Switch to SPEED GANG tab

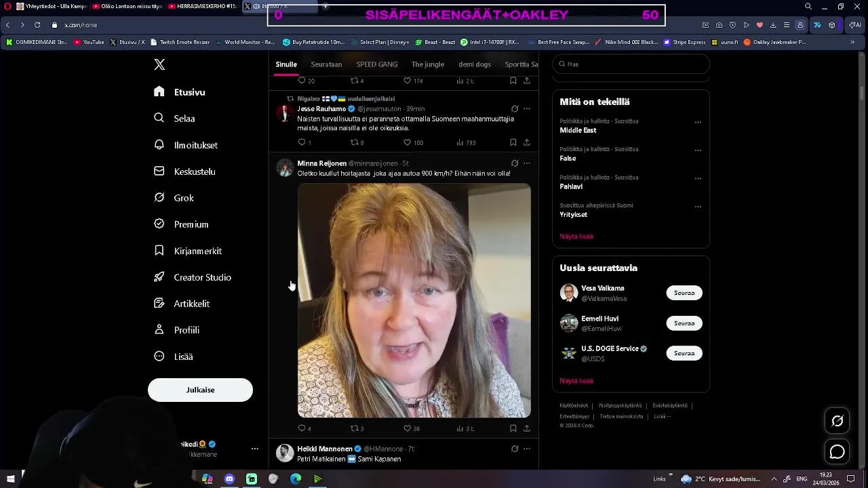point(377,64)
